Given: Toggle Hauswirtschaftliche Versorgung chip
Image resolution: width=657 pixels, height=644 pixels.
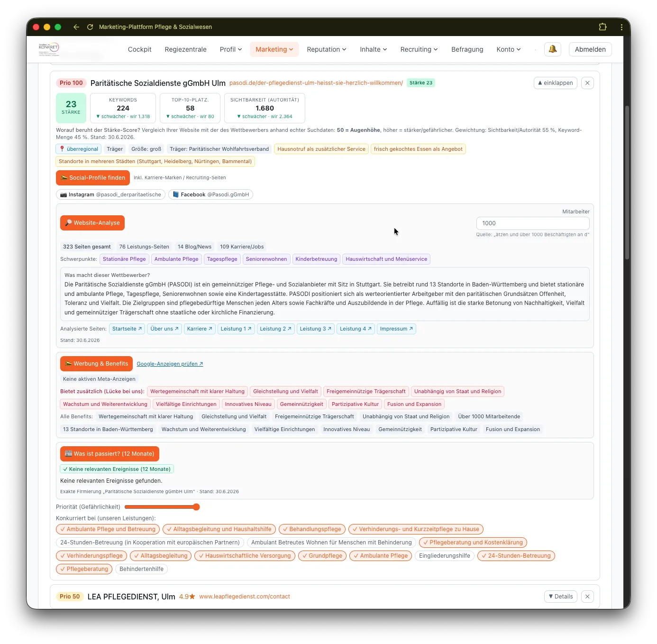Looking at the screenshot, I should [x=245, y=556].
